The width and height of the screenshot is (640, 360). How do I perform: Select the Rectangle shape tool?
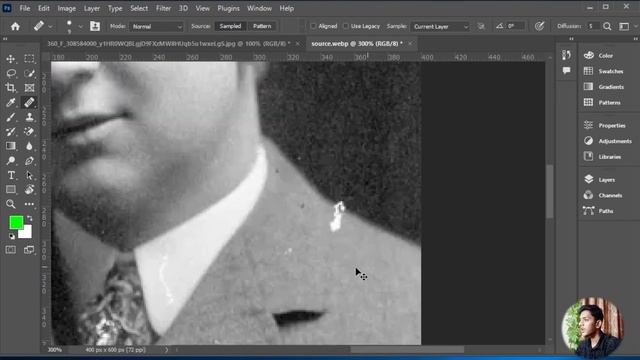[11, 189]
